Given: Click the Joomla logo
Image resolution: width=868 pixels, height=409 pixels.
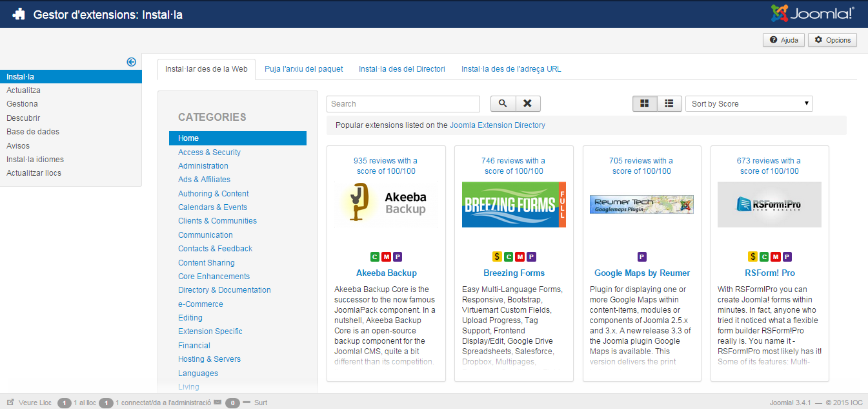Looking at the screenshot, I should coord(812,14).
